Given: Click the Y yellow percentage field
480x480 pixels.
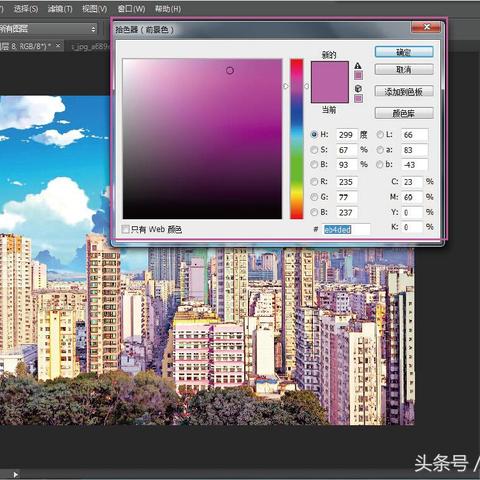Looking at the screenshot, I should pyautogui.click(x=412, y=212).
